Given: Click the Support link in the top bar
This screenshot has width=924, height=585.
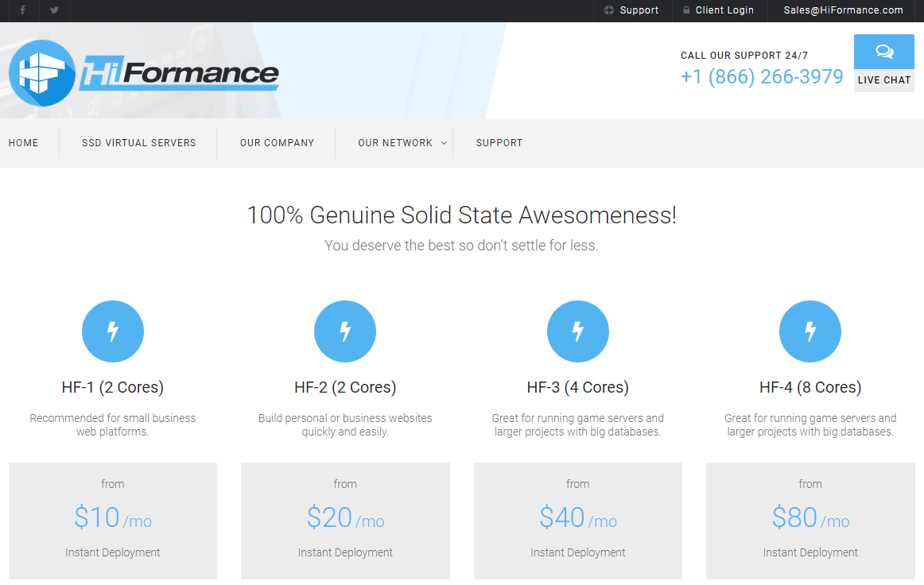Looking at the screenshot, I should pyautogui.click(x=640, y=10).
